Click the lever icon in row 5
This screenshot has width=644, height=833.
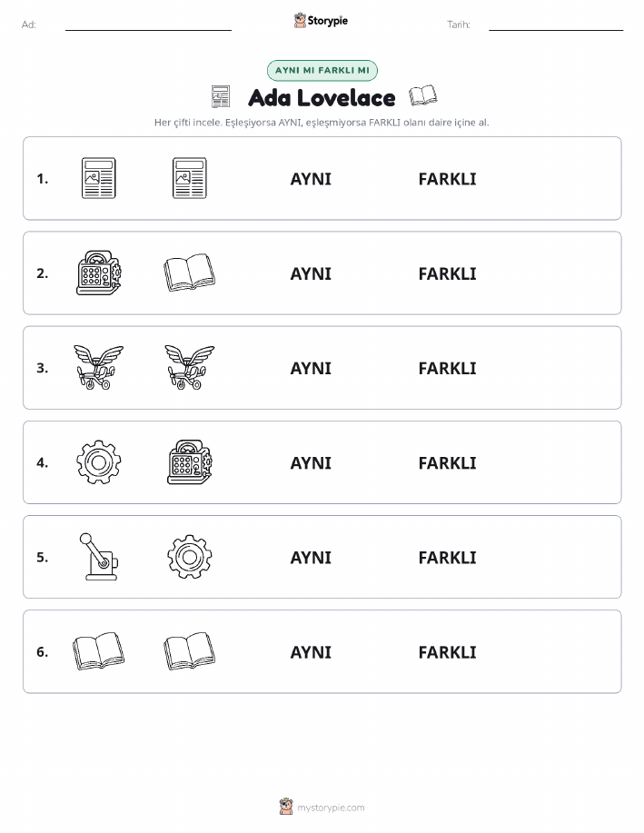(x=99, y=556)
